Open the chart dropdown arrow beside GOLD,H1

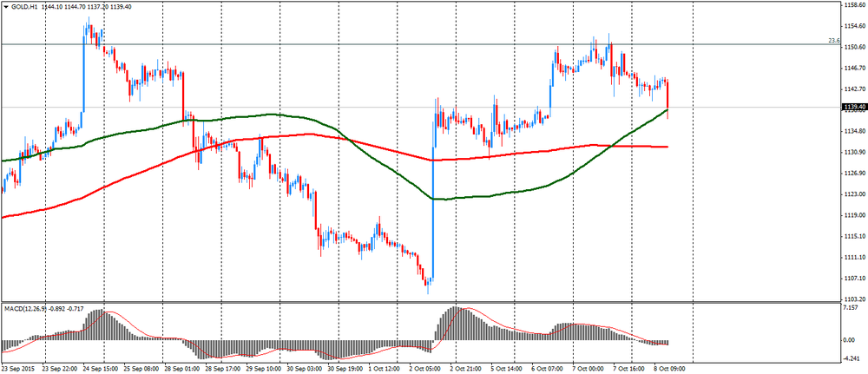point(5,7)
